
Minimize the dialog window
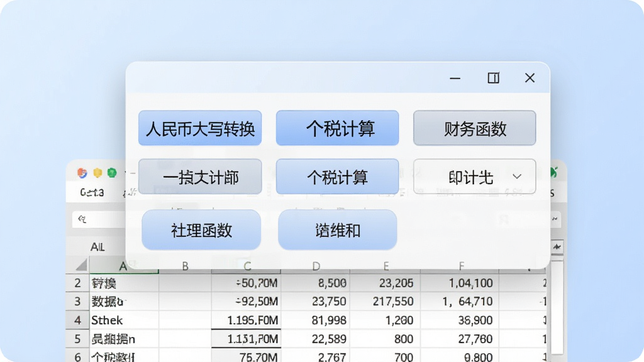(x=455, y=78)
